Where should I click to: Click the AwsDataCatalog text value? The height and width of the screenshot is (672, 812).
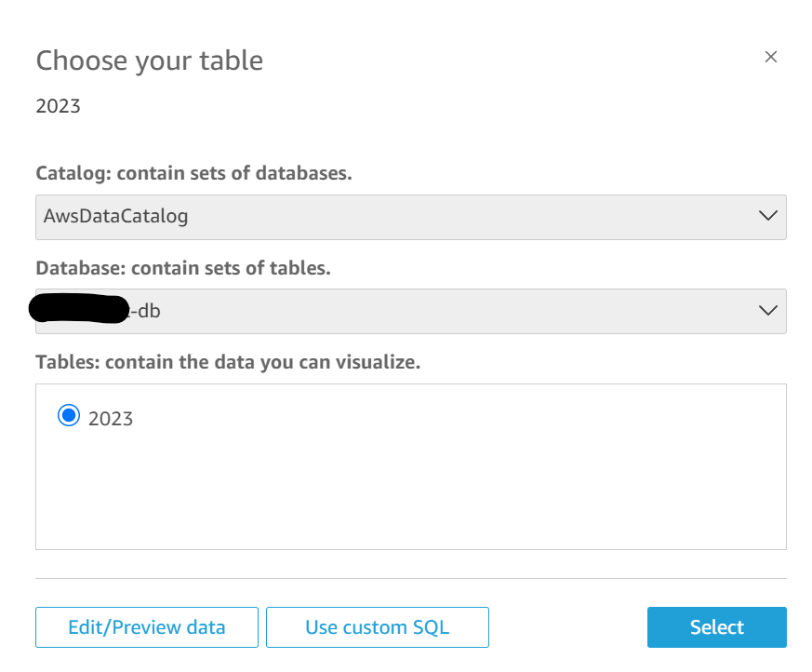[115, 217]
